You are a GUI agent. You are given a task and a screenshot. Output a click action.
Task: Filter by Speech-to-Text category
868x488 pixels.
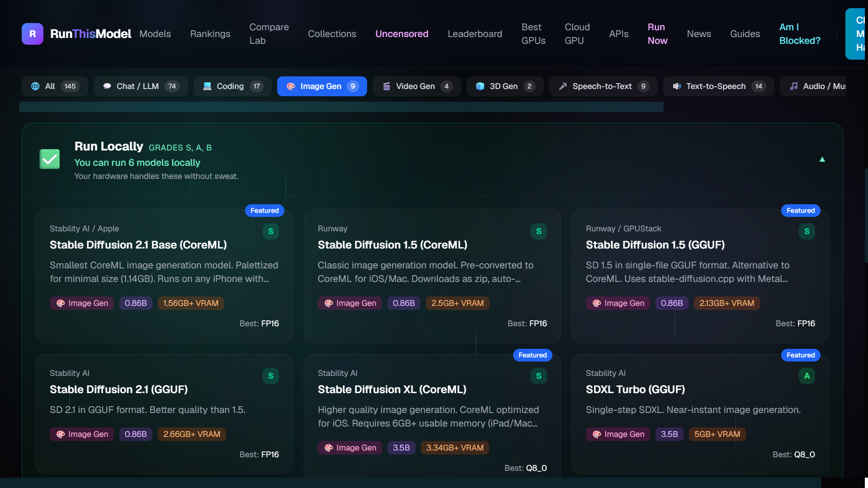click(604, 86)
